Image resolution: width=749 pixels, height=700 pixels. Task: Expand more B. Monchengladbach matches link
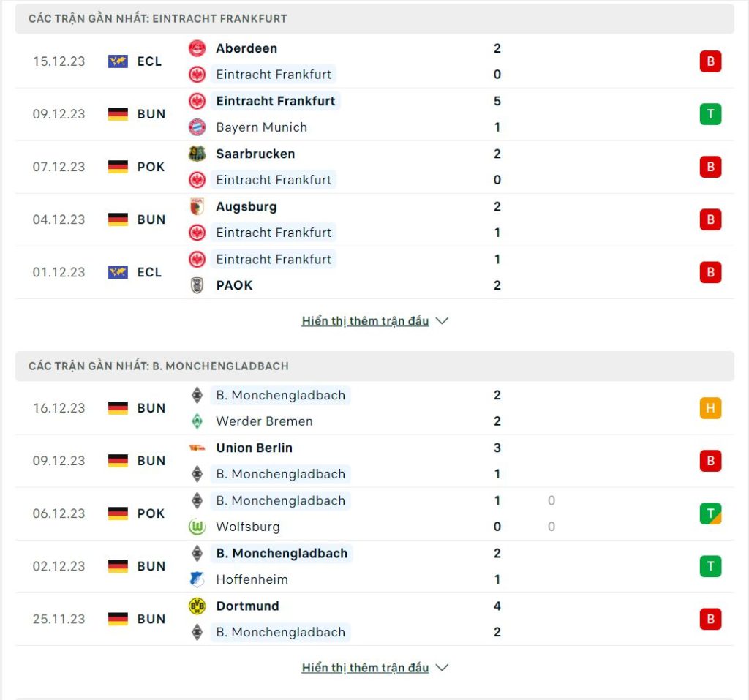click(x=366, y=668)
